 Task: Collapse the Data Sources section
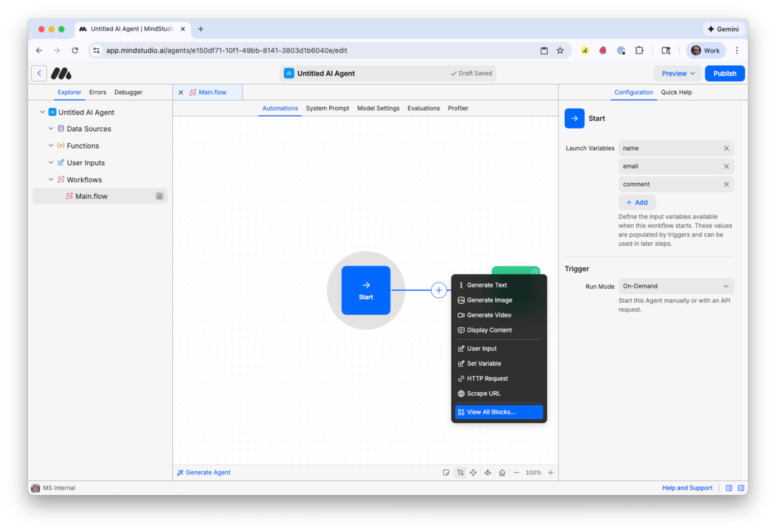pos(51,128)
